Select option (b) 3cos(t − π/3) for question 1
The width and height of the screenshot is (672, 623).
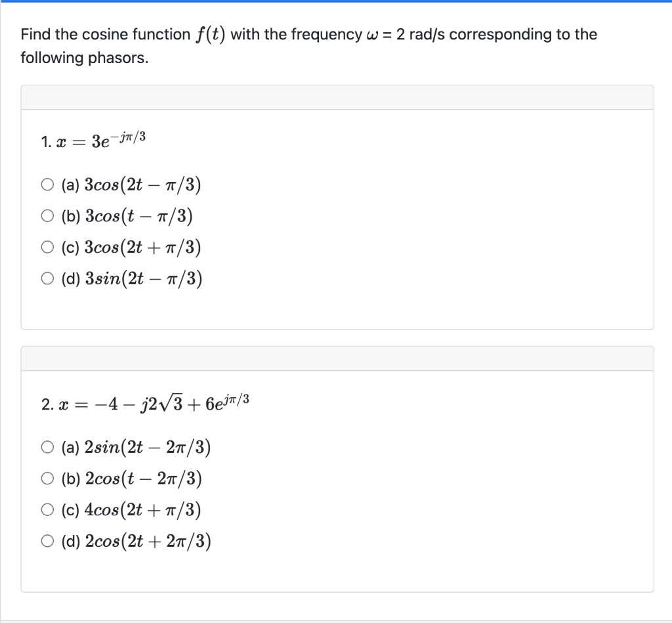click(x=47, y=215)
